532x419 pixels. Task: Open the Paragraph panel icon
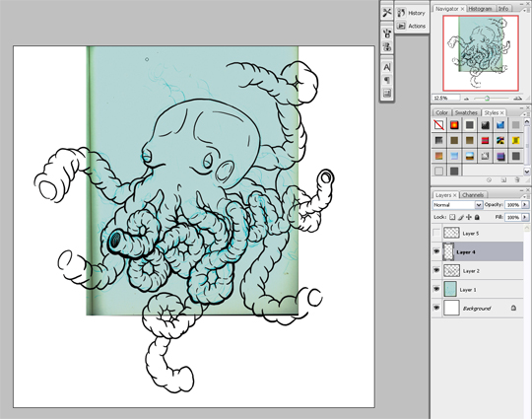[x=387, y=80]
